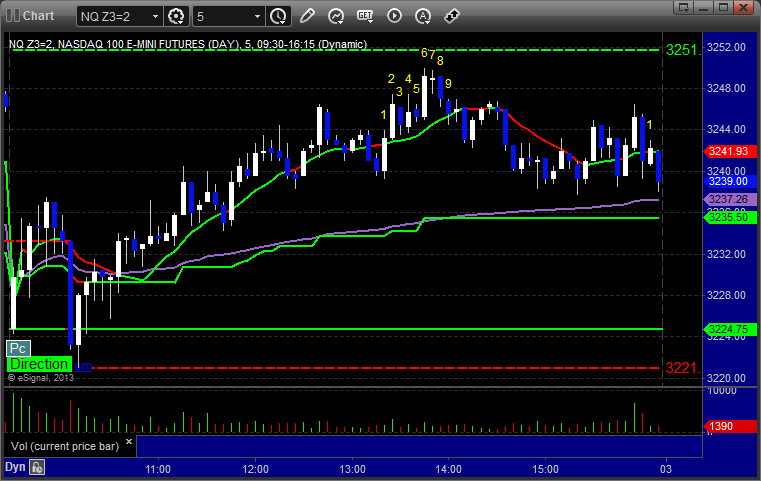The height and width of the screenshot is (481, 761).
Task: Click the eSignal, 2013 copyright text
Action: click(41, 378)
